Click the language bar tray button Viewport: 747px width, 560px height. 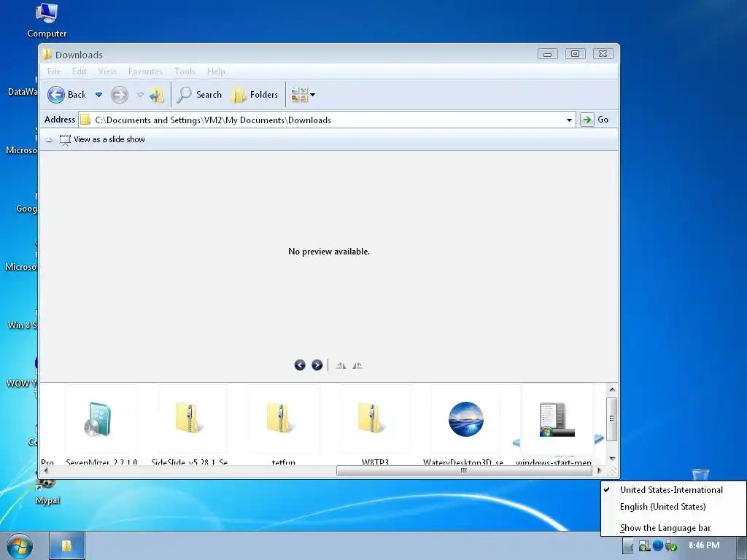pos(628,545)
